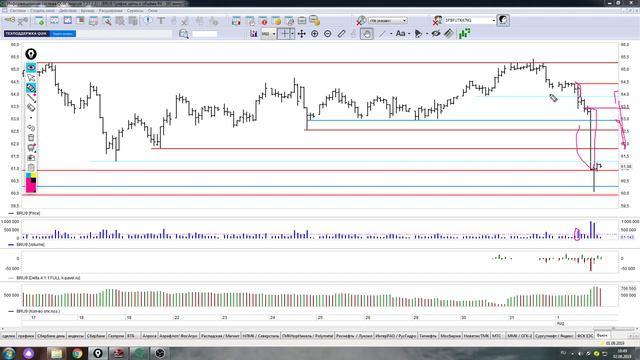Switch to the Мосбиржа tab
The image size is (640, 360).
tap(450, 336)
